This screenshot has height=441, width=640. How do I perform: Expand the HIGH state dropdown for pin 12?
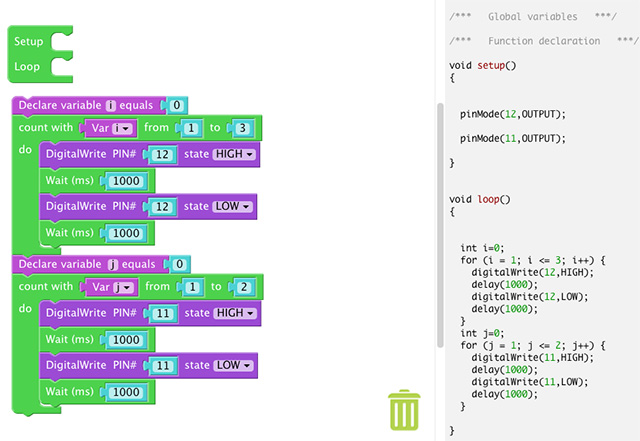pyautogui.click(x=235, y=155)
